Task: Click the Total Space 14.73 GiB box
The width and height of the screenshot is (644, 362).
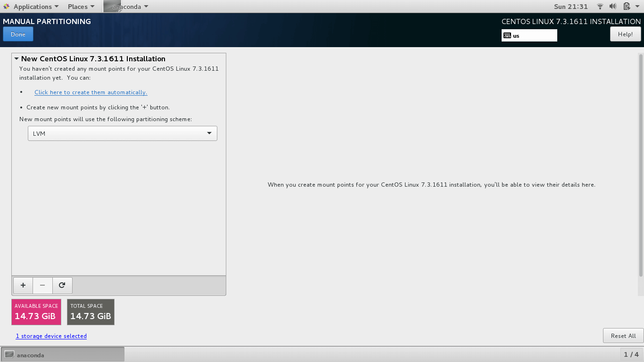Action: point(91,312)
